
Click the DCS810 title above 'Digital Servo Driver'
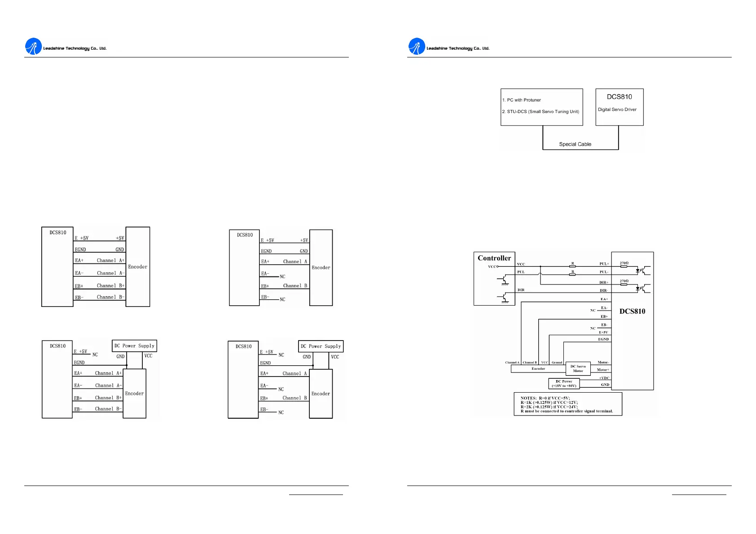coord(620,97)
